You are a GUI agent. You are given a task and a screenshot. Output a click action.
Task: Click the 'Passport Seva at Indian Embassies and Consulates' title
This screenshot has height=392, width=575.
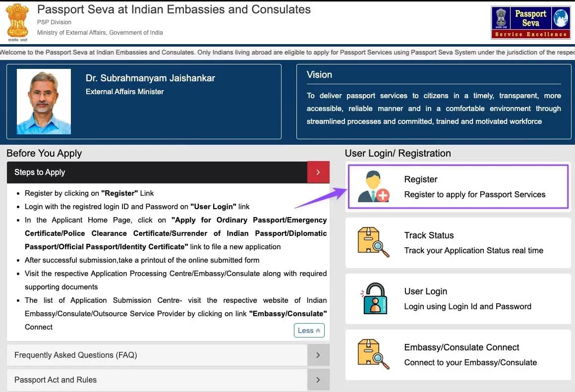[174, 9]
